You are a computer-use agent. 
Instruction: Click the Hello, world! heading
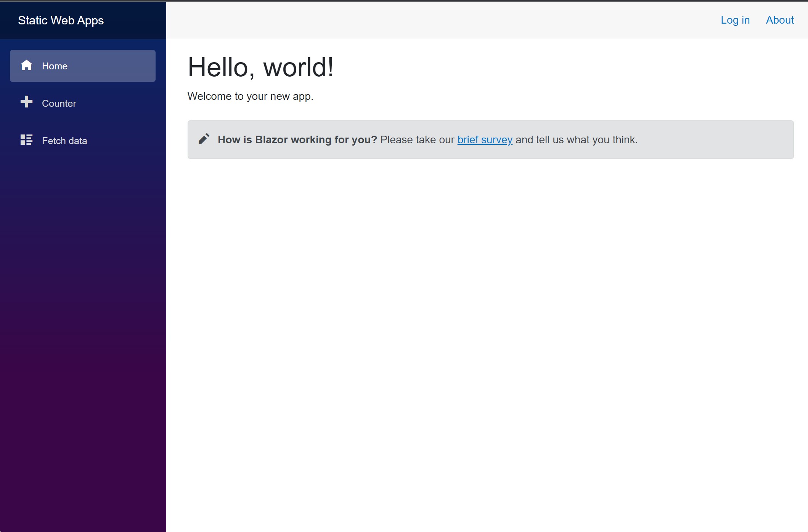tap(261, 67)
